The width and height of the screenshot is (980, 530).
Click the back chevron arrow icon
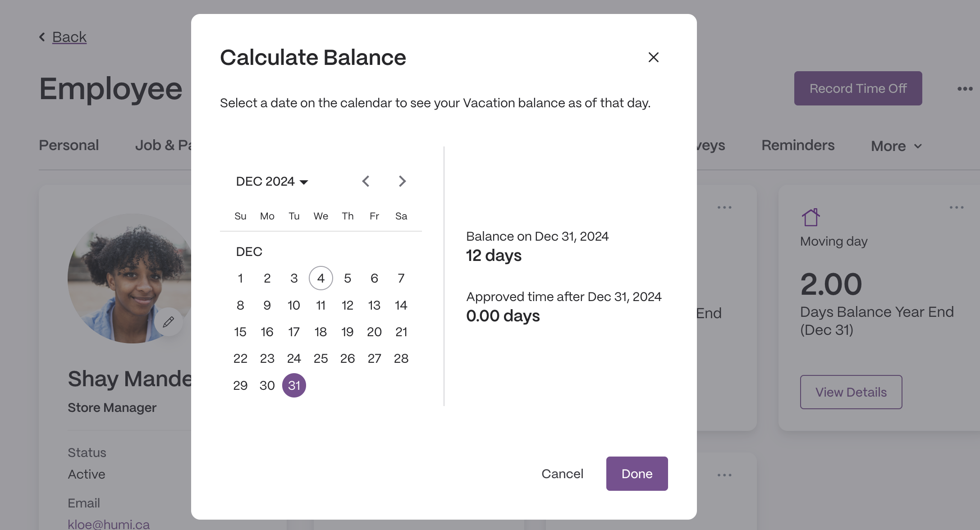point(42,37)
